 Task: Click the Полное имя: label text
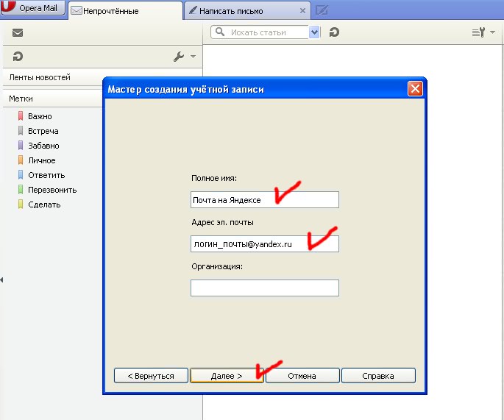(x=214, y=178)
